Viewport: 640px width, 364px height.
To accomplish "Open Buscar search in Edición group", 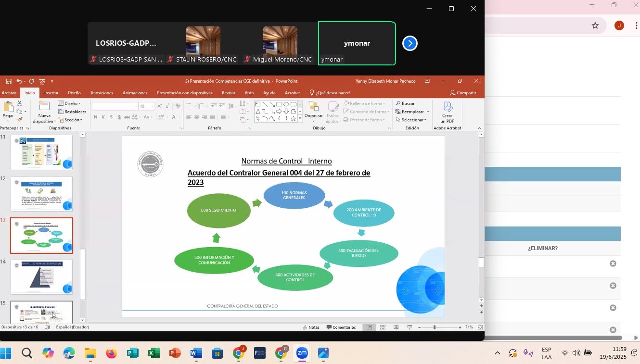I will [405, 103].
